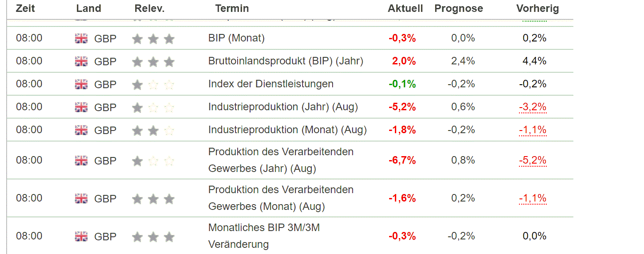Click the Relev. column header
Viewport: 644px width, 254px height.
[x=149, y=8]
